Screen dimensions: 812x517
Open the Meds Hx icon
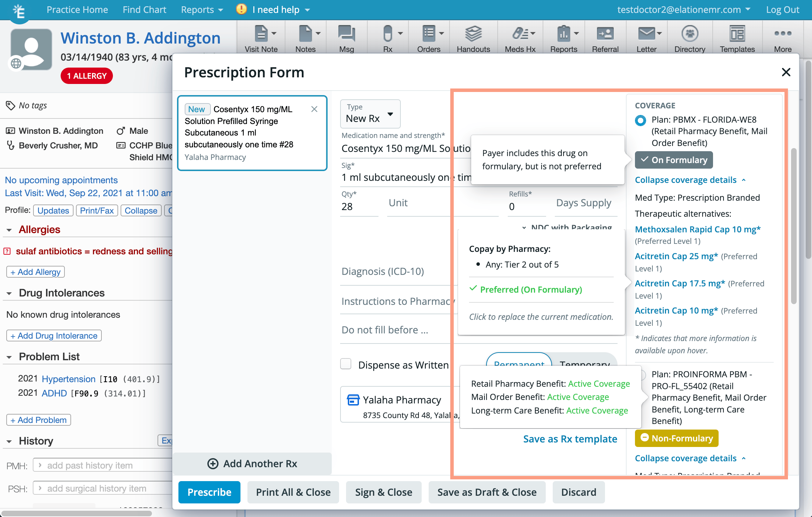pyautogui.click(x=520, y=33)
